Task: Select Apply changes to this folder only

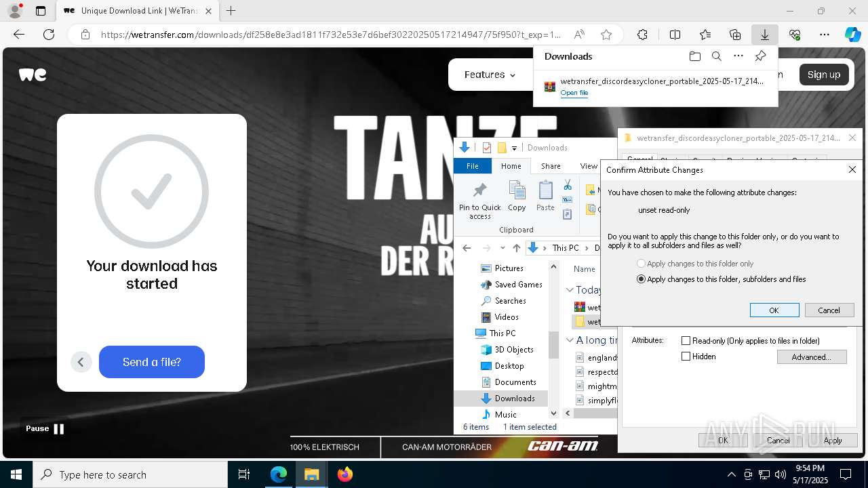Action: click(695, 264)
